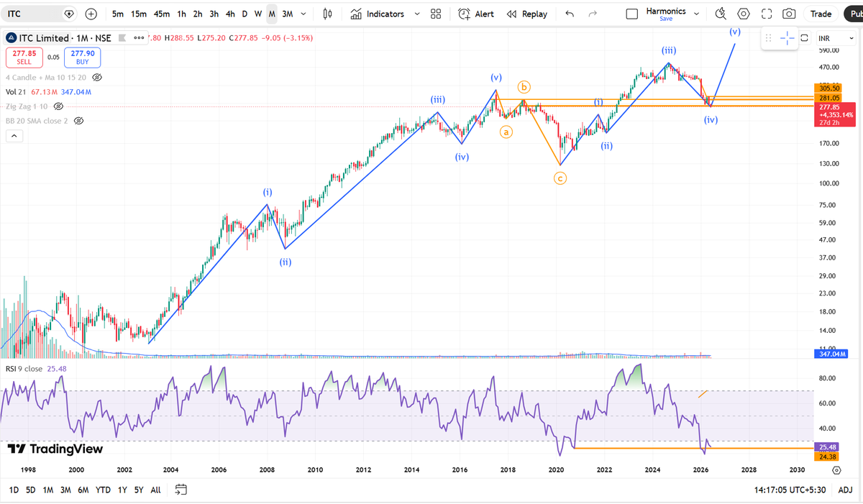Click the BUY 277.90 button
The height and width of the screenshot is (504, 863).
click(x=82, y=57)
